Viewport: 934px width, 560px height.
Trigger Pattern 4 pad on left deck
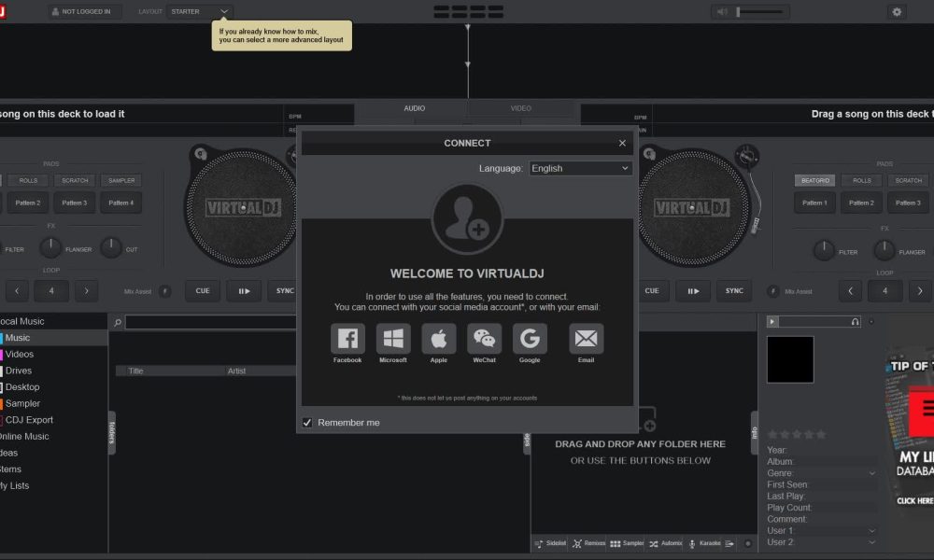pyautogui.click(x=120, y=203)
